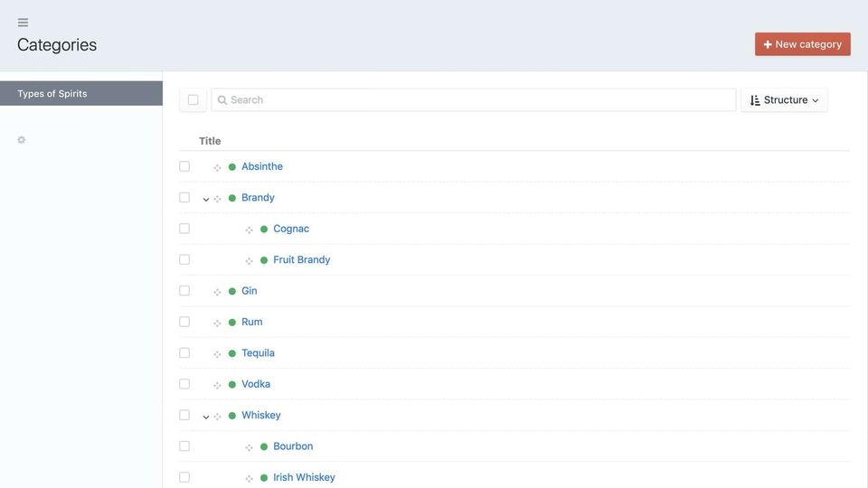Click the search magnifier icon

pyautogui.click(x=222, y=100)
